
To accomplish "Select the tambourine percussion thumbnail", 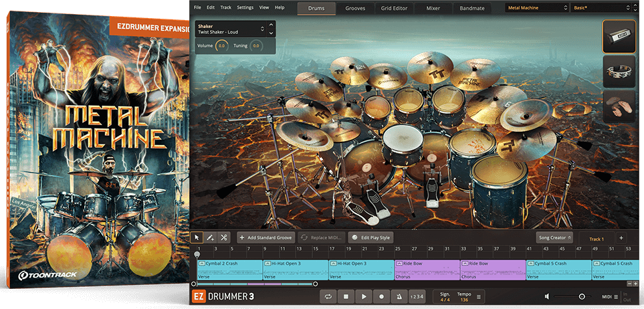I will pos(619,72).
